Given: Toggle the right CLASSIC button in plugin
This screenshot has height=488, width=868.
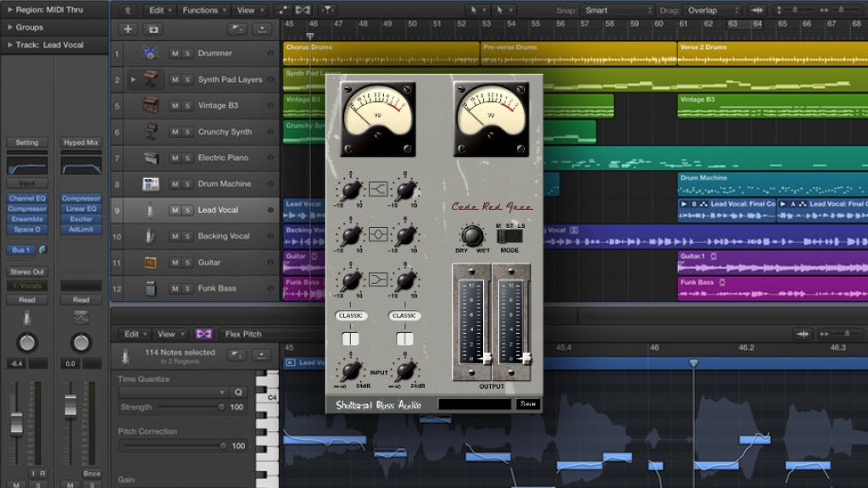Looking at the screenshot, I should tap(404, 315).
